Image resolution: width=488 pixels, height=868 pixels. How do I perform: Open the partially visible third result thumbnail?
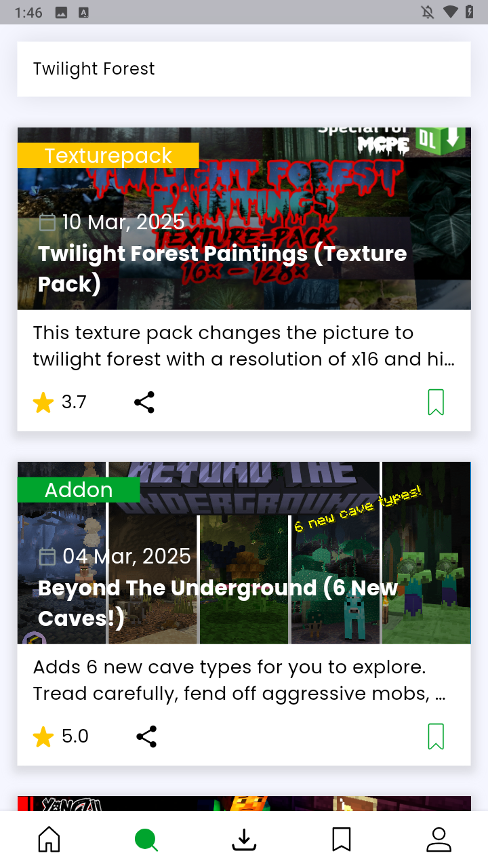pos(244,804)
